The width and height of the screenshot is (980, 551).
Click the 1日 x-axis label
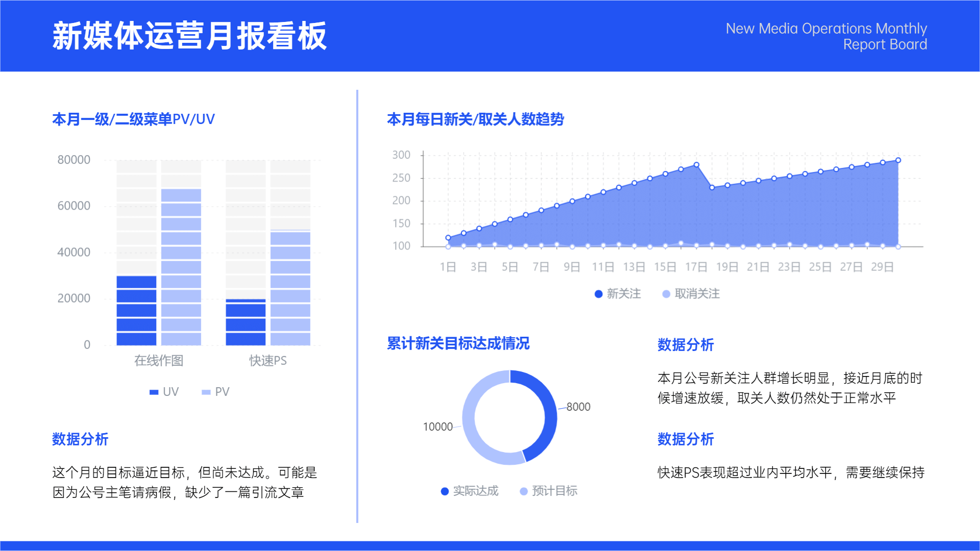(448, 267)
